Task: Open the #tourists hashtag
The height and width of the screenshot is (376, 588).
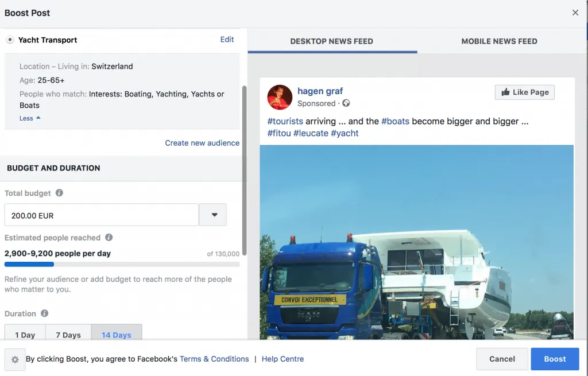Action: pyautogui.click(x=285, y=121)
